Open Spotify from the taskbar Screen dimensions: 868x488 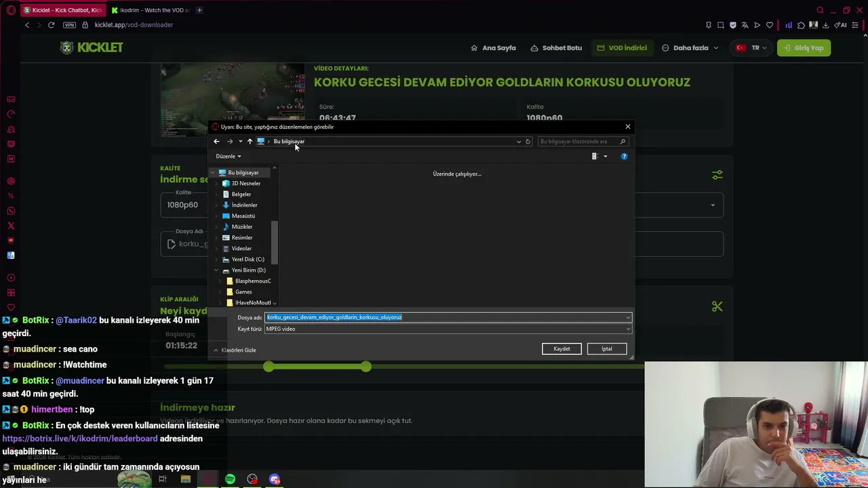230,479
